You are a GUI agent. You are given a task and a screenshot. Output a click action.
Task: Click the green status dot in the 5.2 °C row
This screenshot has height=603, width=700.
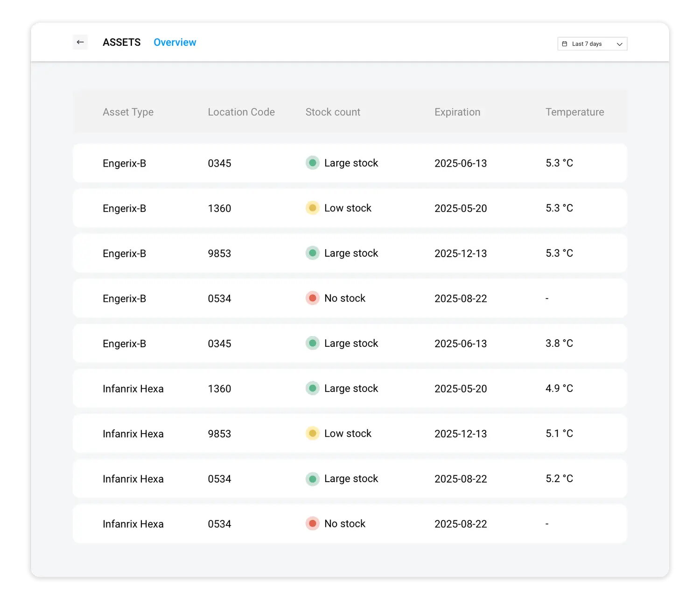pos(313,478)
